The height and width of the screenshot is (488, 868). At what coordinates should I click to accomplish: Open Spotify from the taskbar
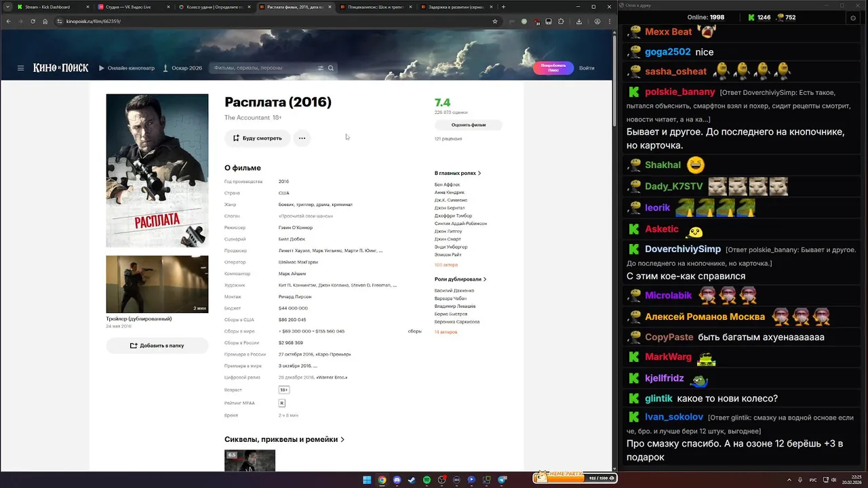point(427,480)
